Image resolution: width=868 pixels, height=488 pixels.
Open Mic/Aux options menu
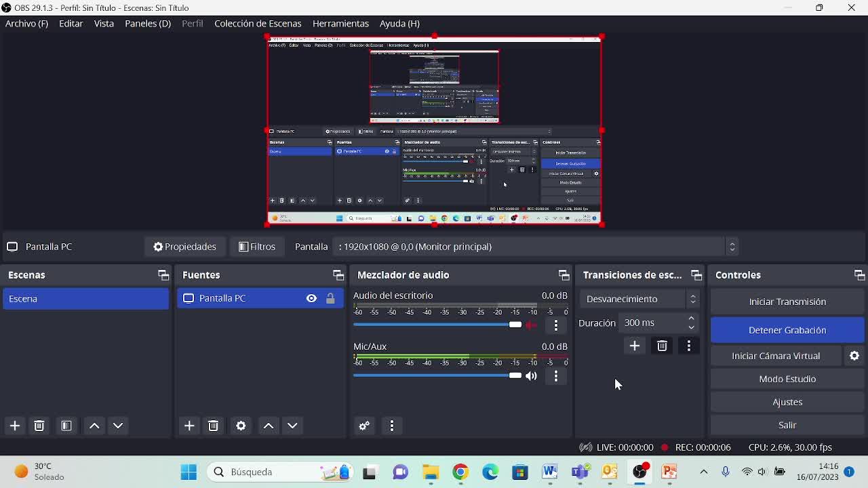556,375
